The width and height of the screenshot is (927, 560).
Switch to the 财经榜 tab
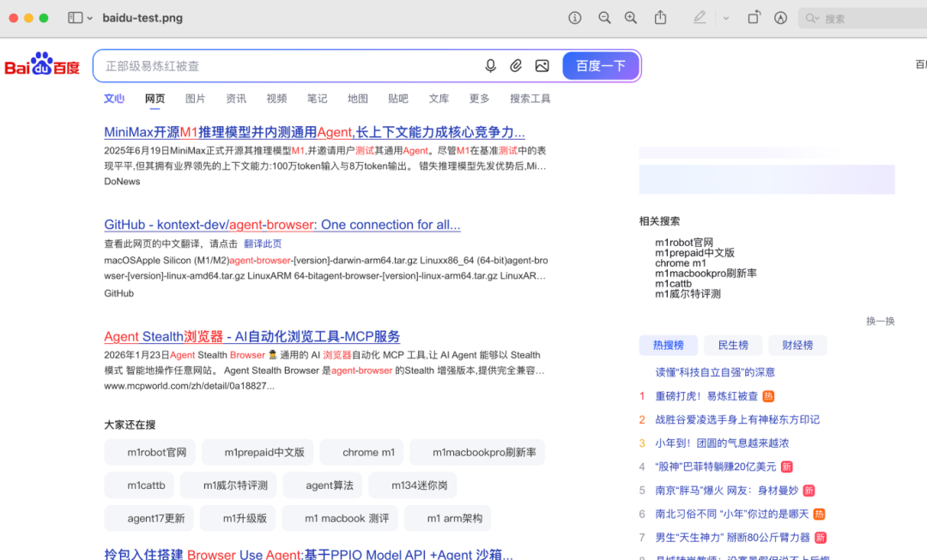[797, 345]
